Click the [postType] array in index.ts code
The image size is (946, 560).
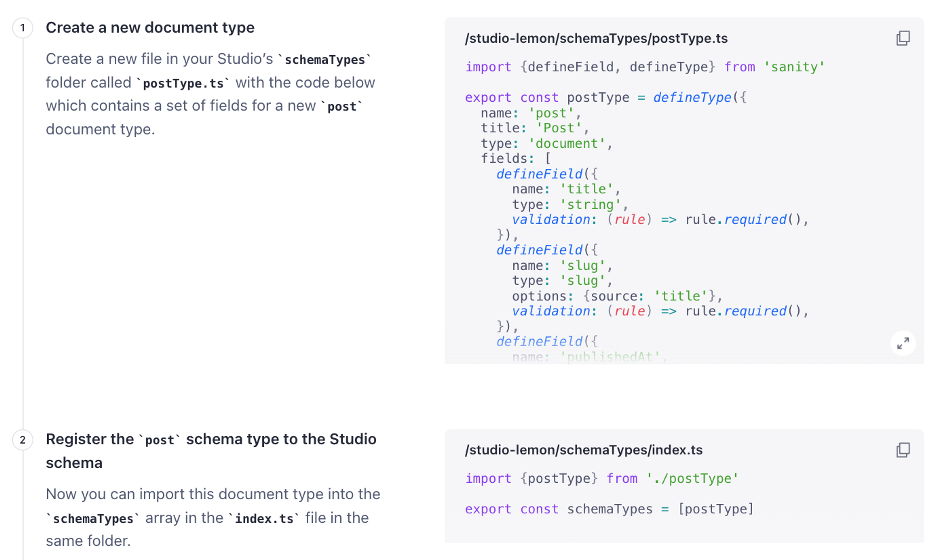716,509
